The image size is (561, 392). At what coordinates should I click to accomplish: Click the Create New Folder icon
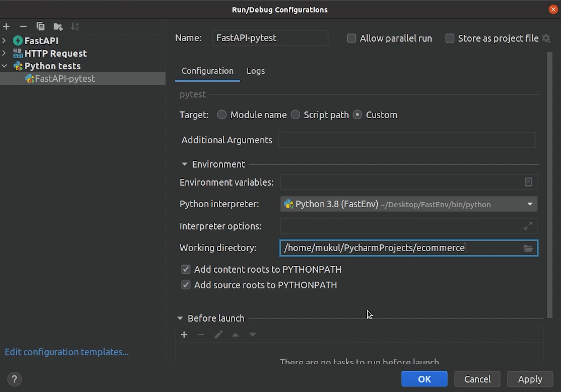(x=58, y=26)
